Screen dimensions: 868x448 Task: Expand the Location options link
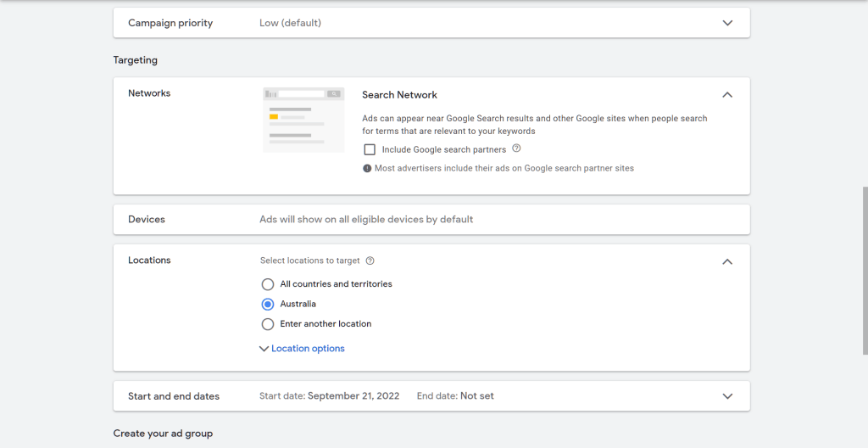pos(307,349)
